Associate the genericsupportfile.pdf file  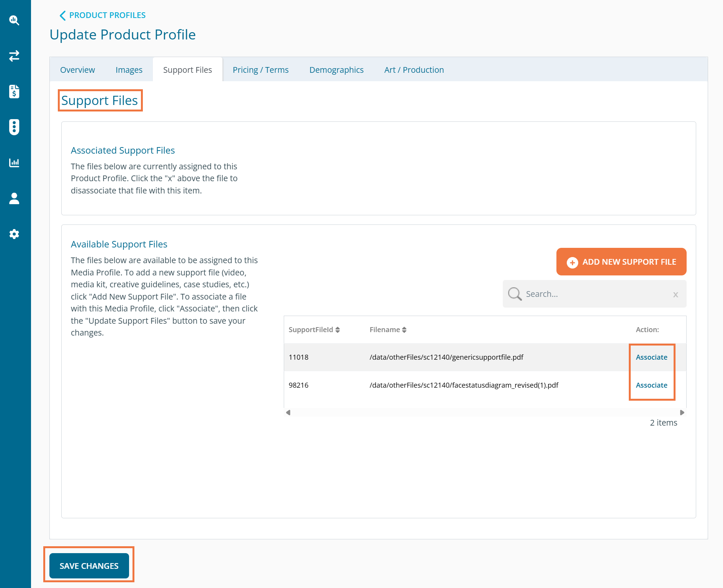(651, 357)
